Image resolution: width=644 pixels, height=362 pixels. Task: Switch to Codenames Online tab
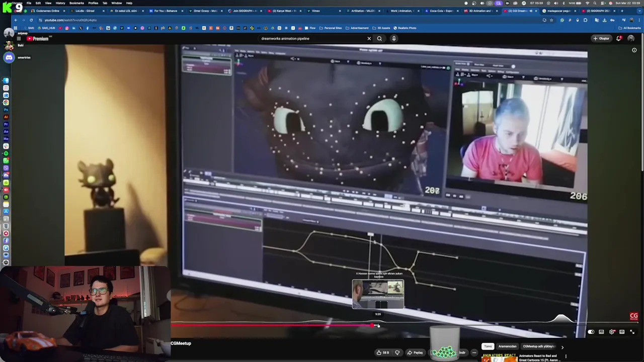(x=47, y=11)
